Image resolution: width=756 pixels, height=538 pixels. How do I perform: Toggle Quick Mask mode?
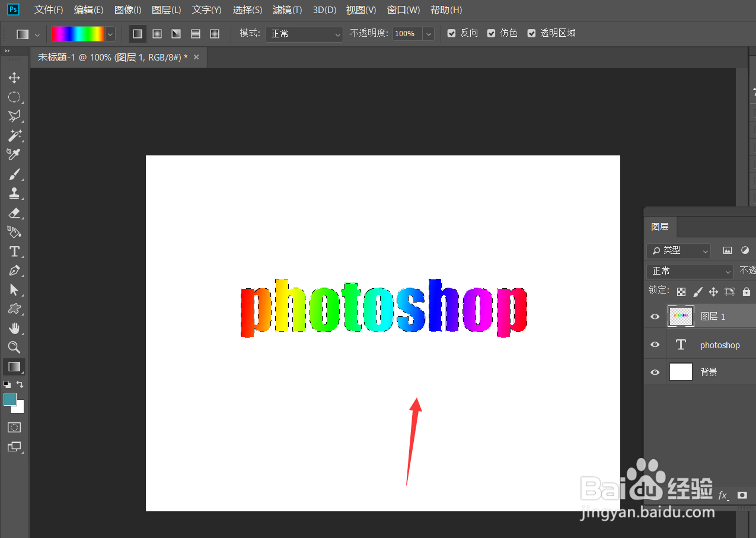click(x=14, y=427)
